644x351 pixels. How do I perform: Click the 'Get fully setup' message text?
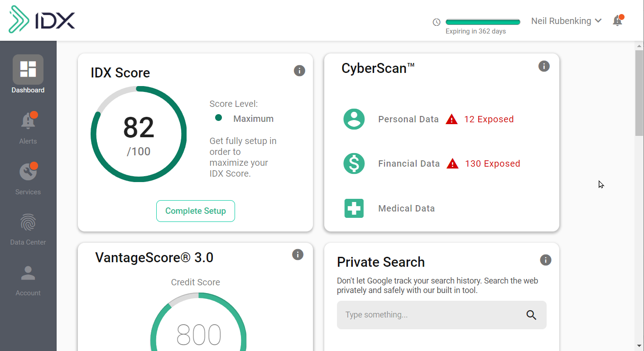click(x=243, y=157)
